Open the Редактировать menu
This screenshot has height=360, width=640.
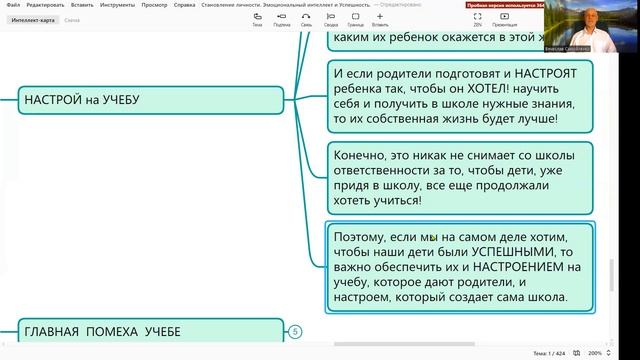(x=45, y=5)
